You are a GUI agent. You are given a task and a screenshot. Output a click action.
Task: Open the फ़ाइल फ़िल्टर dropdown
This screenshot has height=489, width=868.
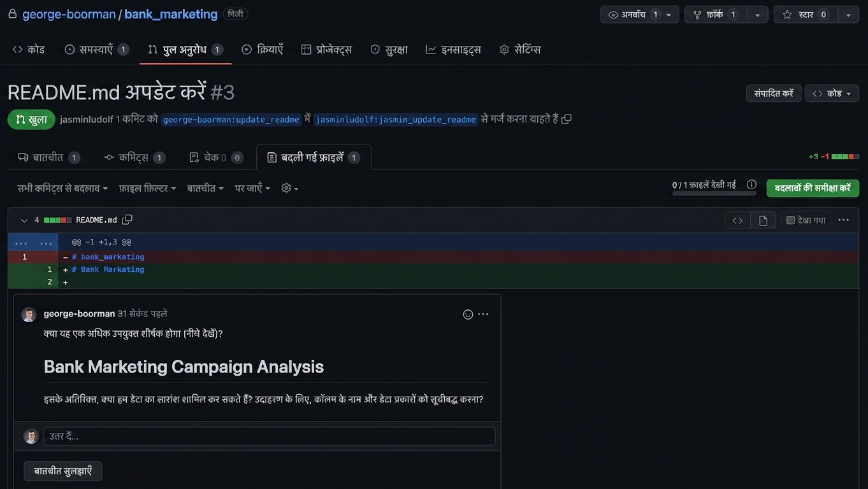pos(147,188)
